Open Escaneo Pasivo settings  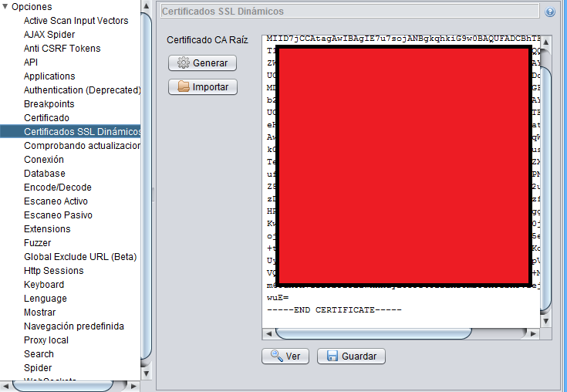tap(58, 215)
